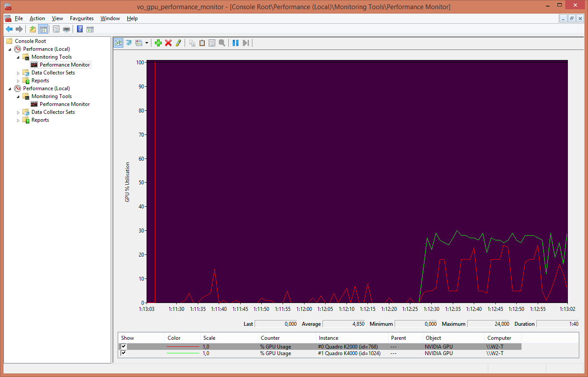Click the Computer column header
Image resolution: width=588 pixels, height=377 pixels.
(x=502, y=338)
